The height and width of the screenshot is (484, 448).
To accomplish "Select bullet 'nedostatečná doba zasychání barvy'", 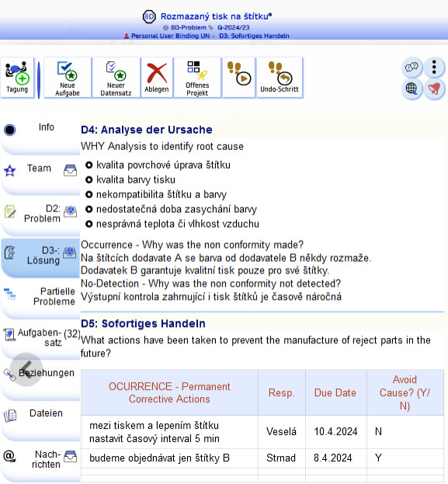I will 176,209.
